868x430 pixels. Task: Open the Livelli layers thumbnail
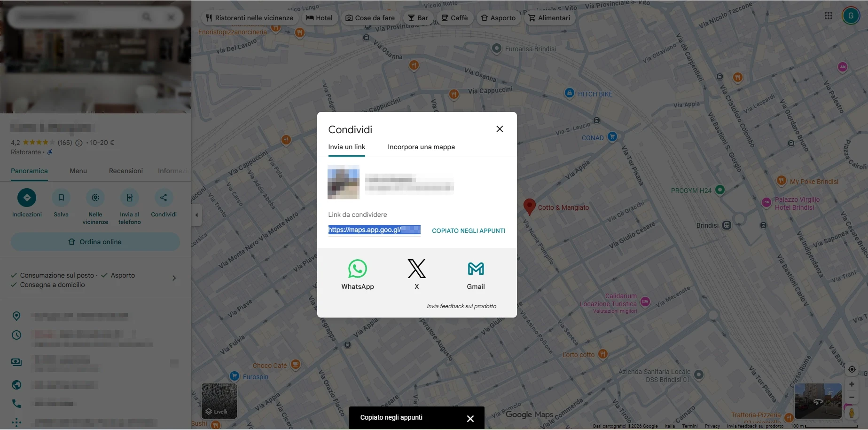(219, 401)
